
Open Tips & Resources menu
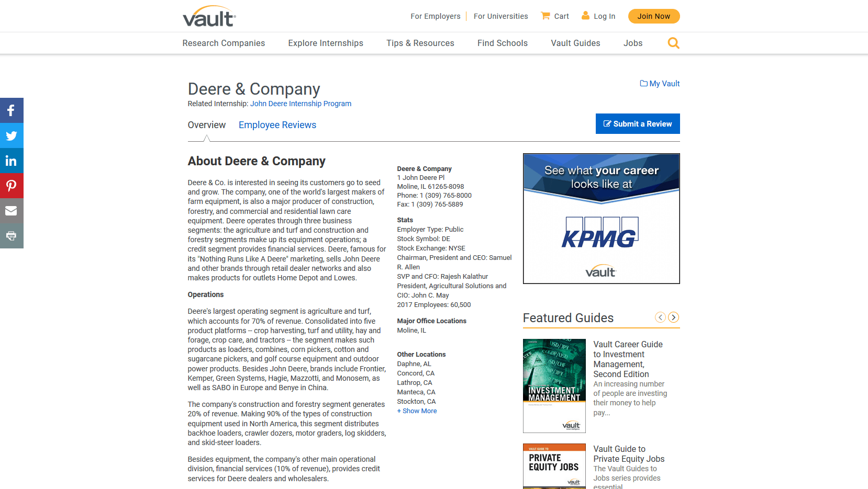click(420, 43)
